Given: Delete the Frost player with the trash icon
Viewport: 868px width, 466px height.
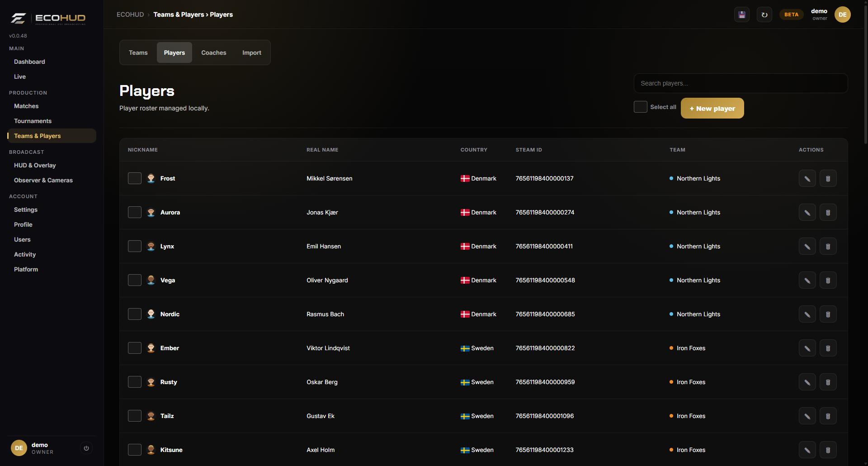Looking at the screenshot, I should click(x=828, y=178).
